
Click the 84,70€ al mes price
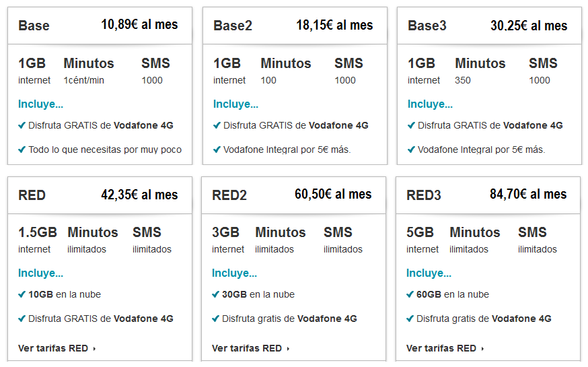[528, 195]
